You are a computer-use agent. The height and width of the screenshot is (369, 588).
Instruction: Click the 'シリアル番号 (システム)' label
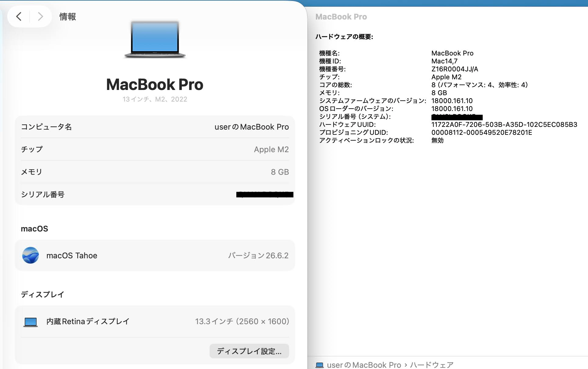(355, 117)
